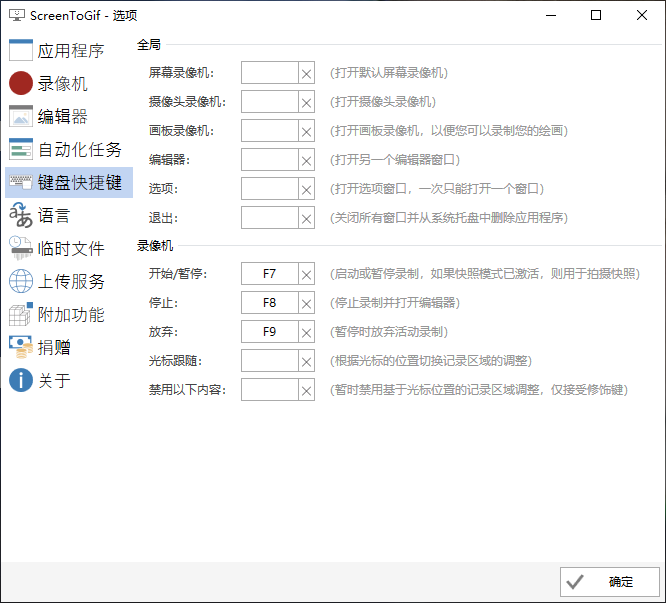Screen dimensions: 666x603
Task: Focus the 选项 shortcut field
Action: pyautogui.click(x=270, y=189)
